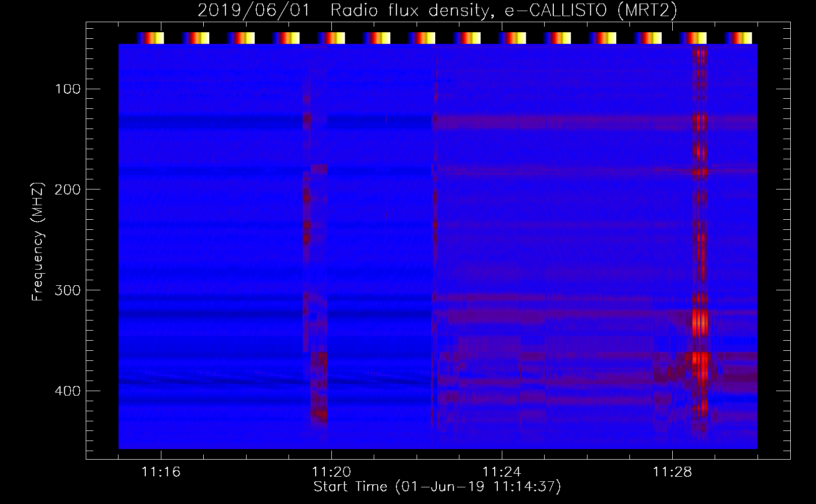The image size is (816, 504).
Task: Click the 11:24 time tick label
Action: coord(502,472)
